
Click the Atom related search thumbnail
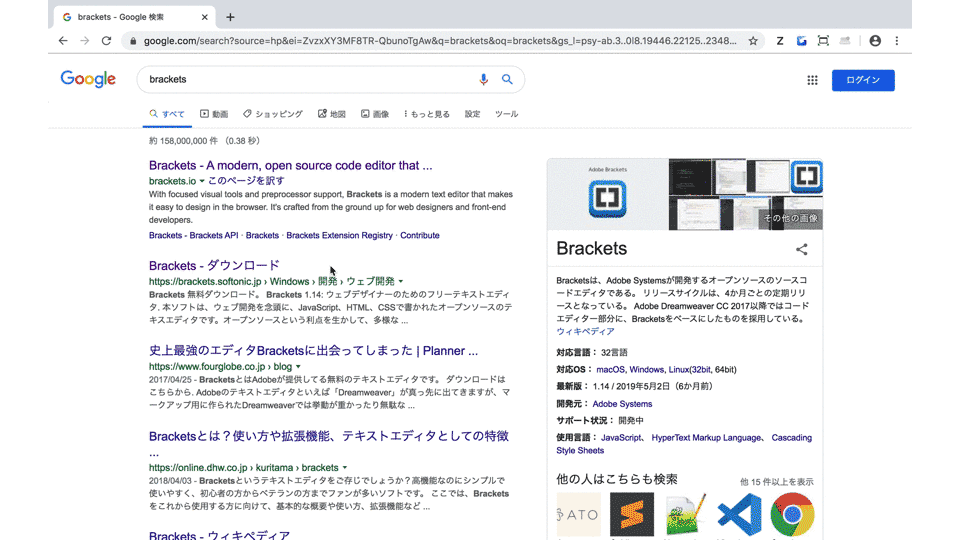(579, 514)
